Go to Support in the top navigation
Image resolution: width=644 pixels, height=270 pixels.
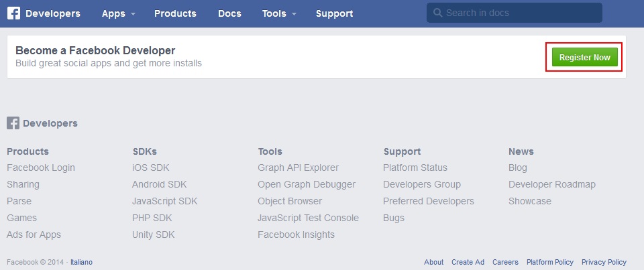pyautogui.click(x=334, y=13)
